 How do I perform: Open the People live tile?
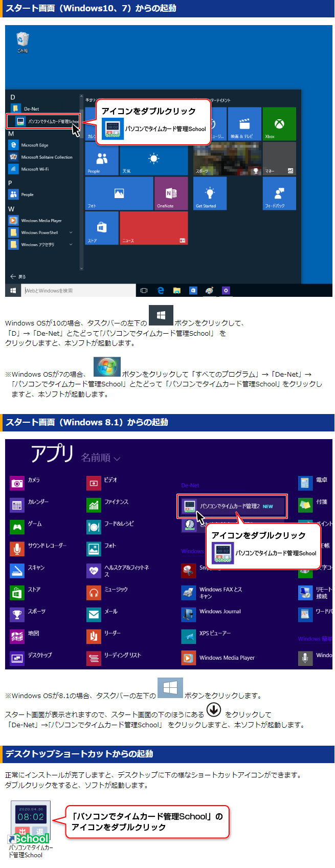click(102, 159)
